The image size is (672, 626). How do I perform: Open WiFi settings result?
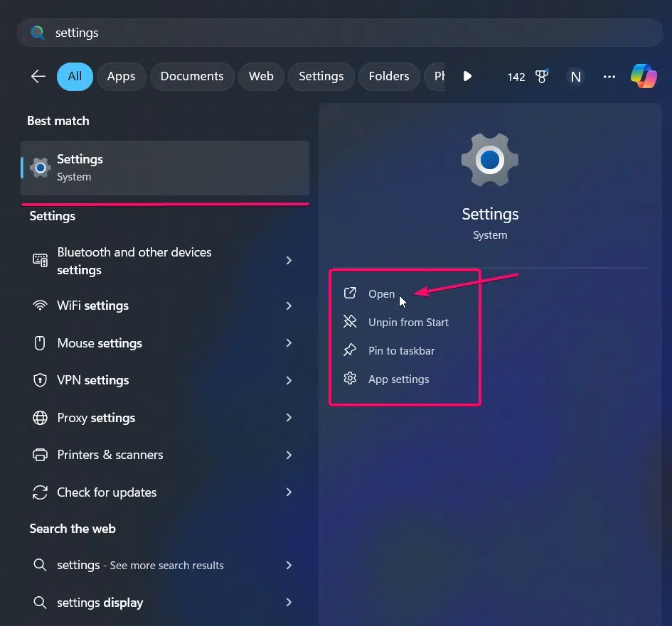pyautogui.click(x=165, y=306)
